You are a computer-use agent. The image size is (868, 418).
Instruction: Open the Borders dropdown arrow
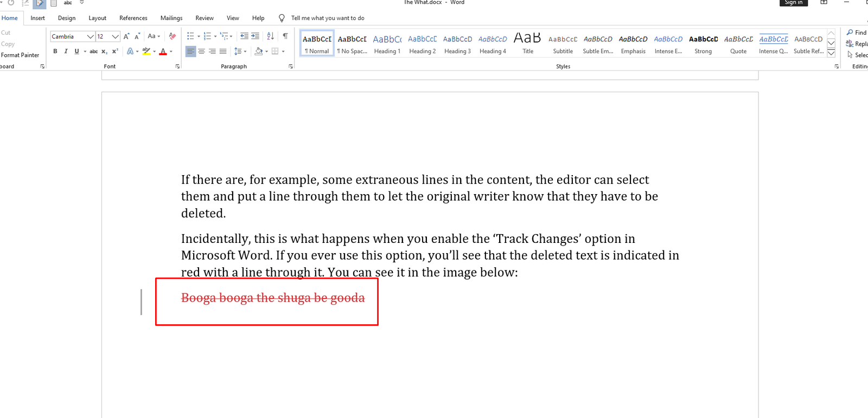coord(283,52)
